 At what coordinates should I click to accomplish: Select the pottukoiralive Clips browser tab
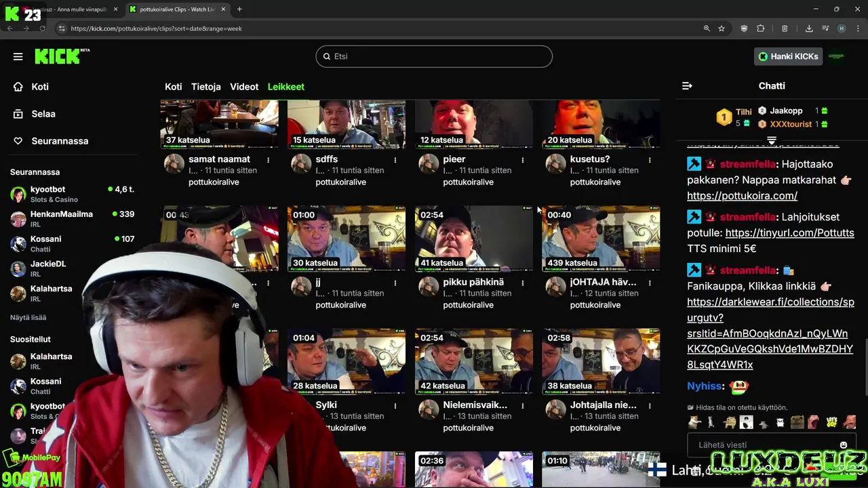click(x=176, y=9)
